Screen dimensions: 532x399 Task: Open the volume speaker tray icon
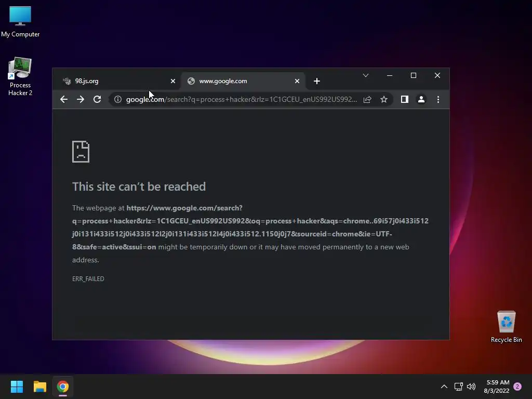(x=471, y=387)
